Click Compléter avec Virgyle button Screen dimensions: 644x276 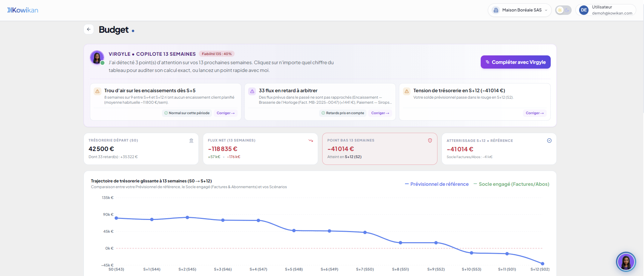[x=516, y=62]
